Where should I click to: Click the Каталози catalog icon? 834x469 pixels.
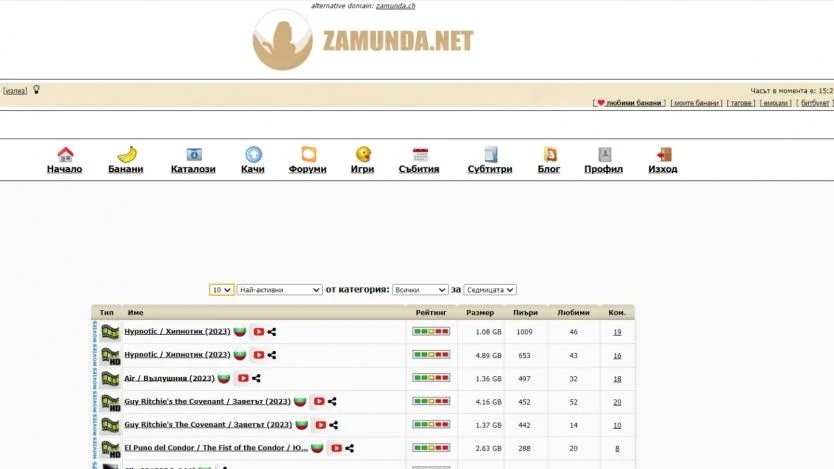pyautogui.click(x=194, y=154)
